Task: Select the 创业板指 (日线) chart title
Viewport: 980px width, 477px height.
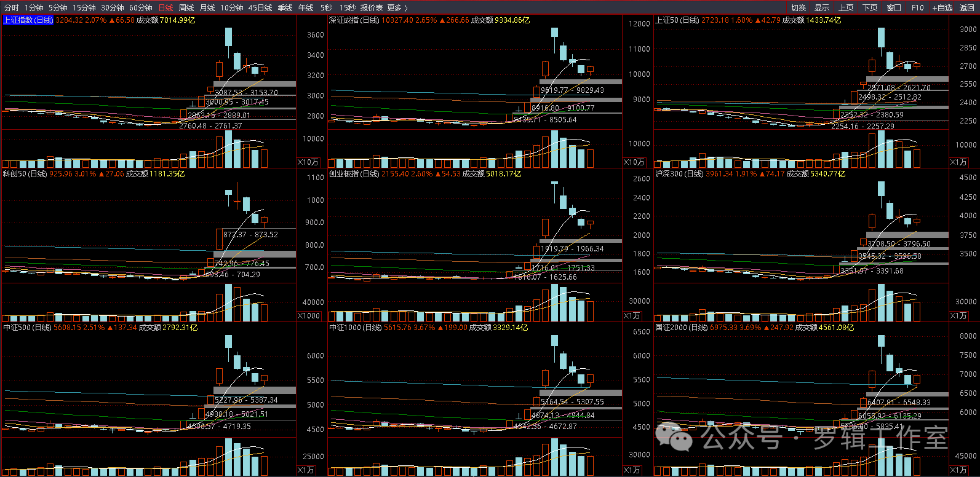Action: 354,174
